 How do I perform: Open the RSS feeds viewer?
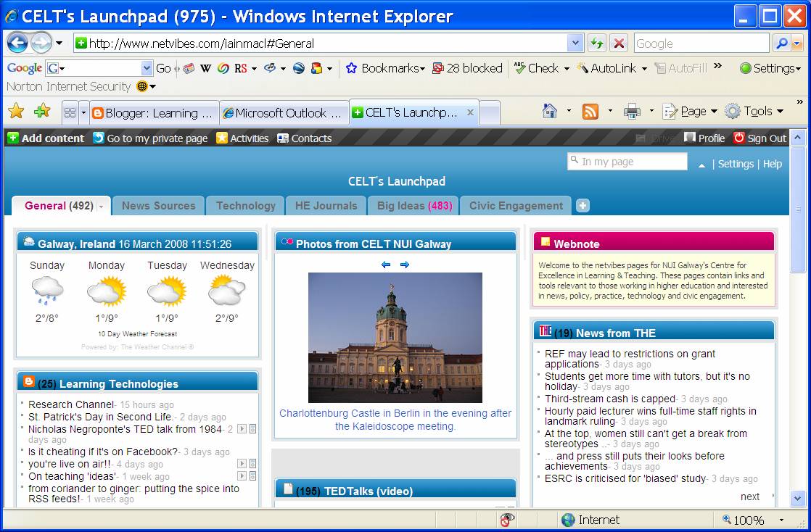[591, 111]
